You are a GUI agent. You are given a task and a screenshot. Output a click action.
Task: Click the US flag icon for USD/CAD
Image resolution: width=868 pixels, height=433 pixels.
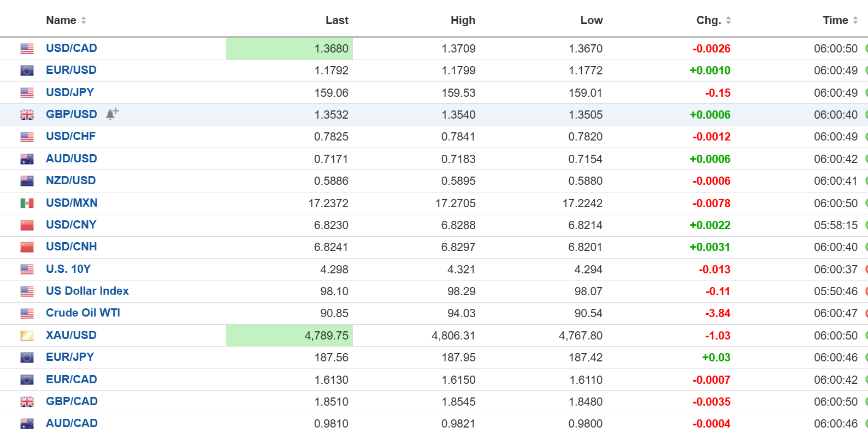click(27, 49)
